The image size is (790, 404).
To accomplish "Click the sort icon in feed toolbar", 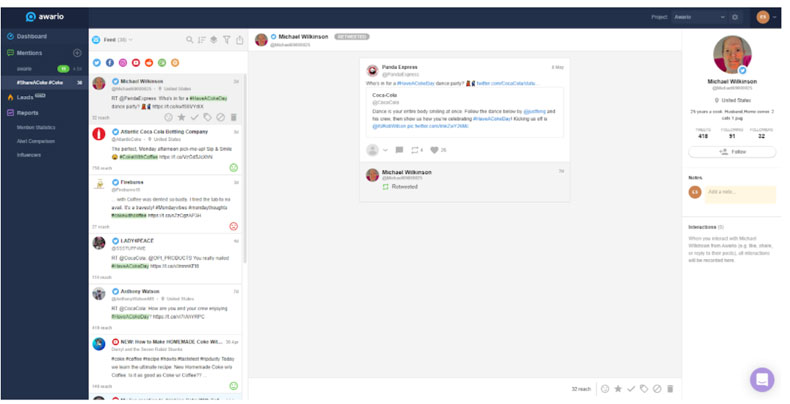I will pyautogui.click(x=202, y=40).
